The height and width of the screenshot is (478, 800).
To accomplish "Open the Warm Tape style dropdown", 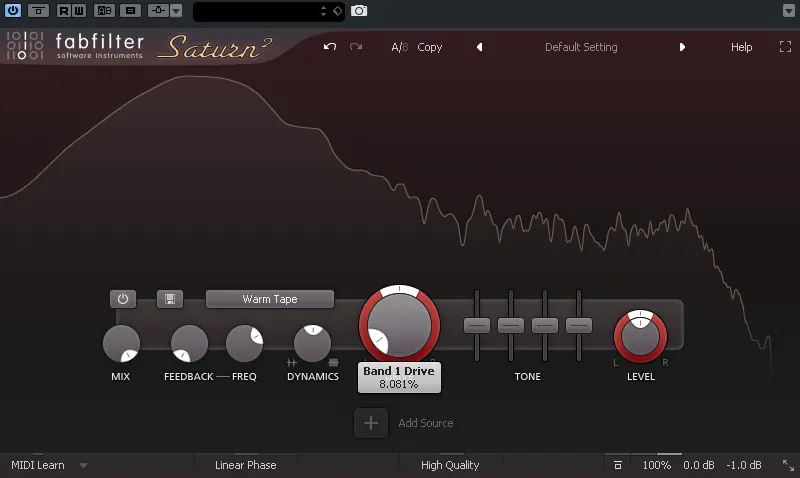I will (x=270, y=299).
